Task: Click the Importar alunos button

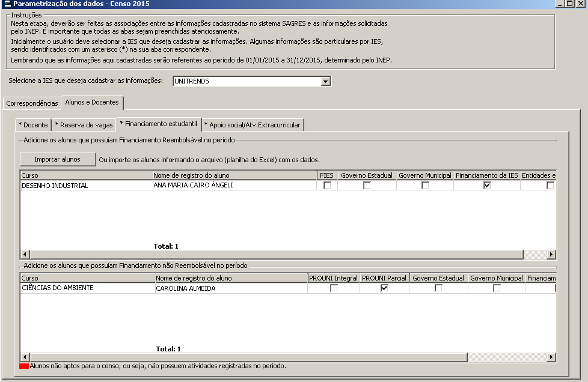Action: click(58, 160)
